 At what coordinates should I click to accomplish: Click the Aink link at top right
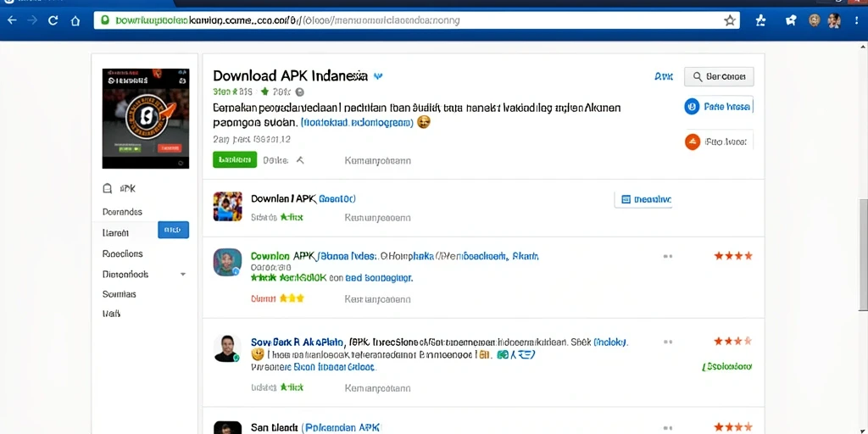[664, 77]
